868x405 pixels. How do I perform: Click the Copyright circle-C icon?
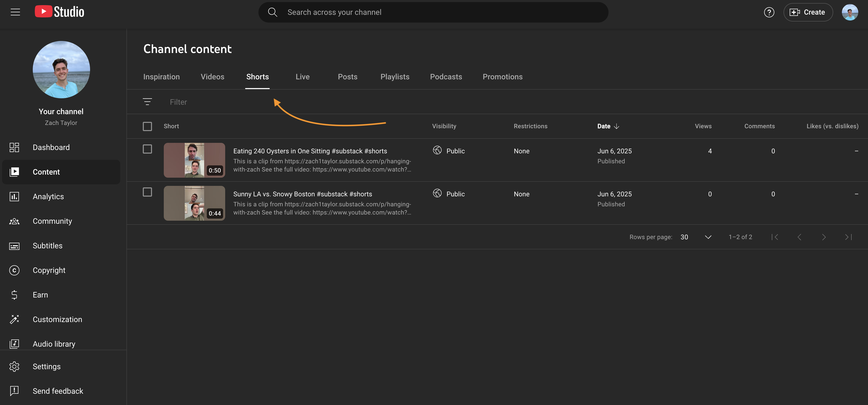click(14, 270)
